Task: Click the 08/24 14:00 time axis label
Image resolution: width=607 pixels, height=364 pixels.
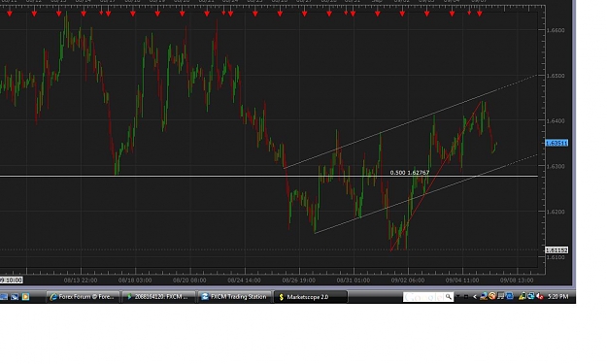Action: point(245,281)
